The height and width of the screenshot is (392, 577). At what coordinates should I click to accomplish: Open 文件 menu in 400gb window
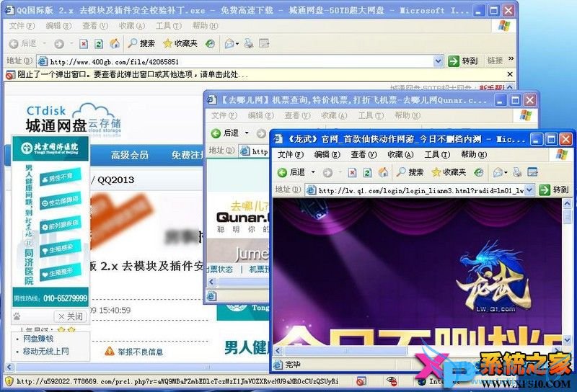(22, 26)
